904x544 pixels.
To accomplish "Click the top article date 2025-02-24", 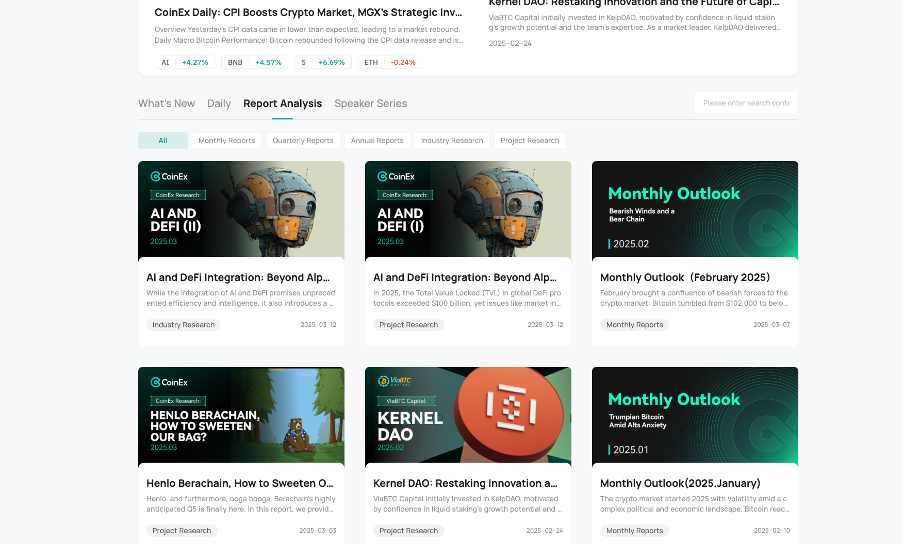I will 510,43.
